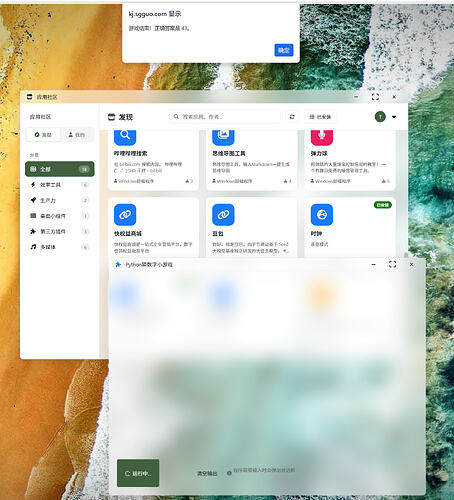
Task: Open the 时钟 globe app icon
Action: [322, 215]
